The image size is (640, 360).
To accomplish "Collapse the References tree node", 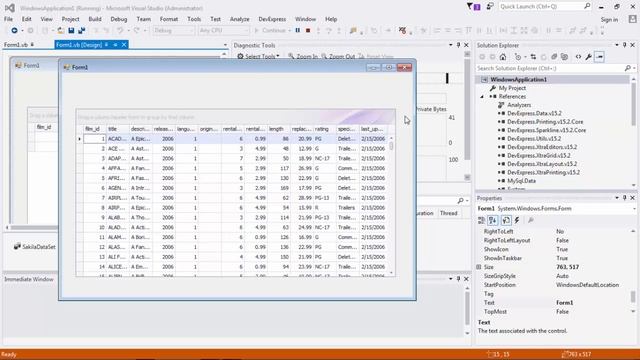I will pyautogui.click(x=482, y=97).
